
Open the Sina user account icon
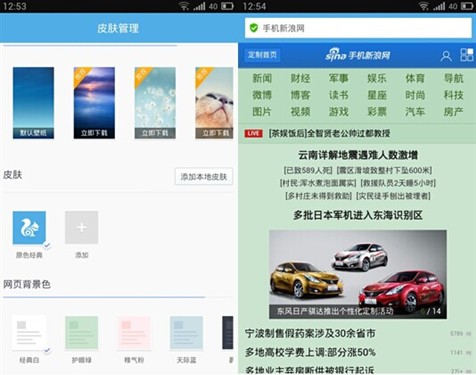[x=446, y=56]
